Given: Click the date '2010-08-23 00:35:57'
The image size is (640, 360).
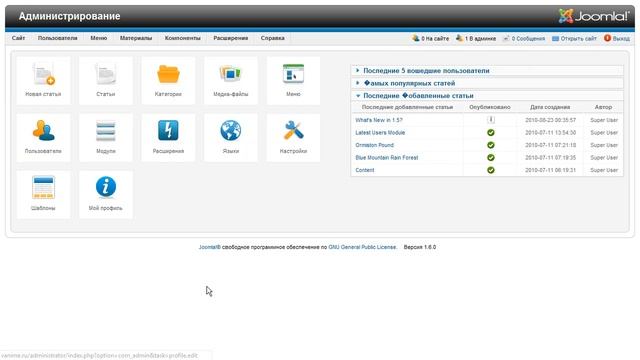Looking at the screenshot, I should pyautogui.click(x=550, y=120).
